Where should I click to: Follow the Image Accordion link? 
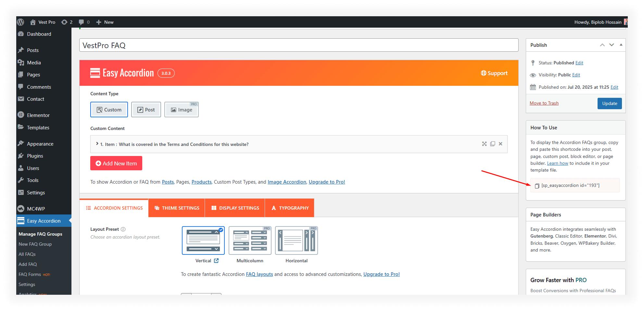pos(287,182)
